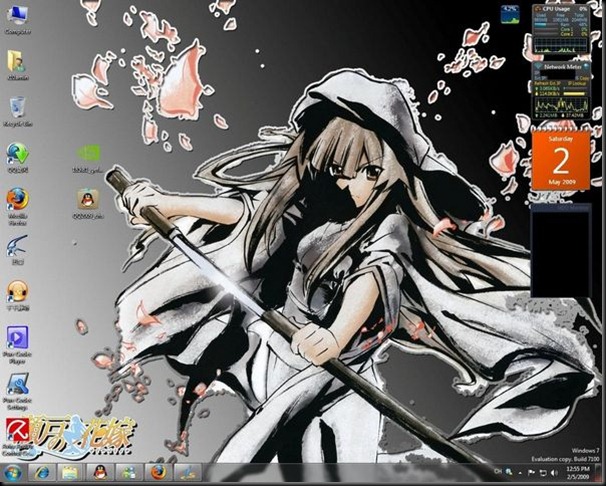Open the red Rising security shortcut icon
This screenshot has width=606, height=486.
coord(17,437)
